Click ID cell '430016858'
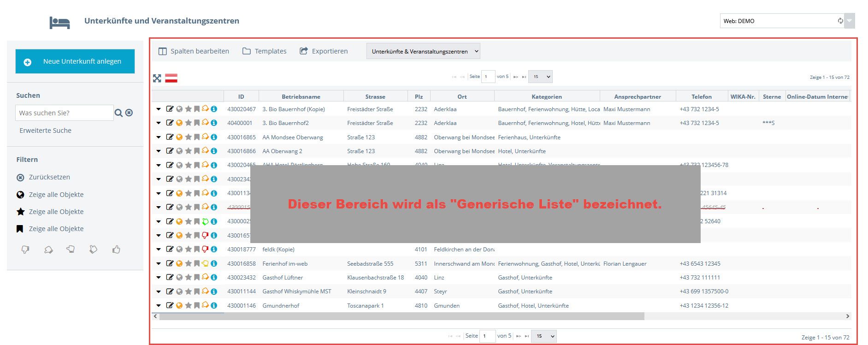 [x=242, y=264]
